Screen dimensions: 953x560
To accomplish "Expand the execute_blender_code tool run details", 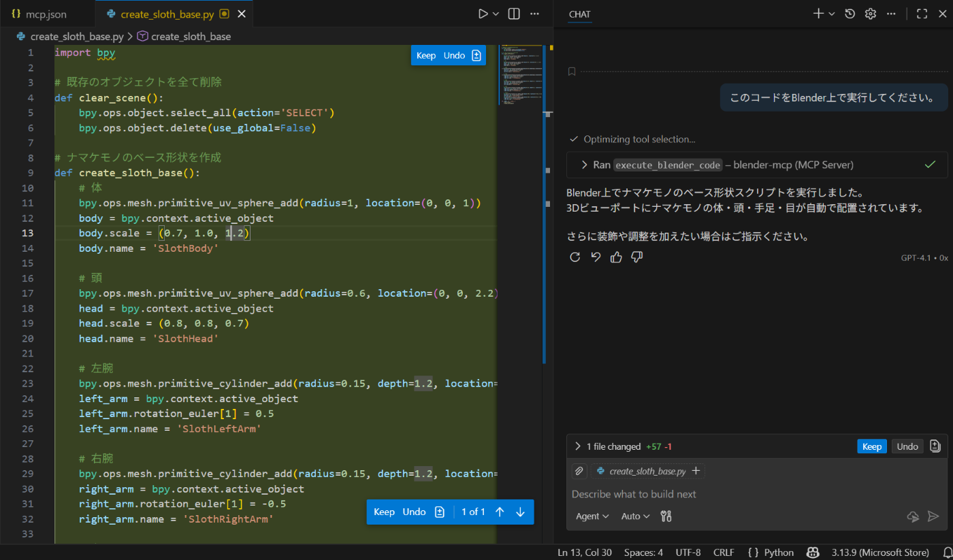I will coord(584,165).
